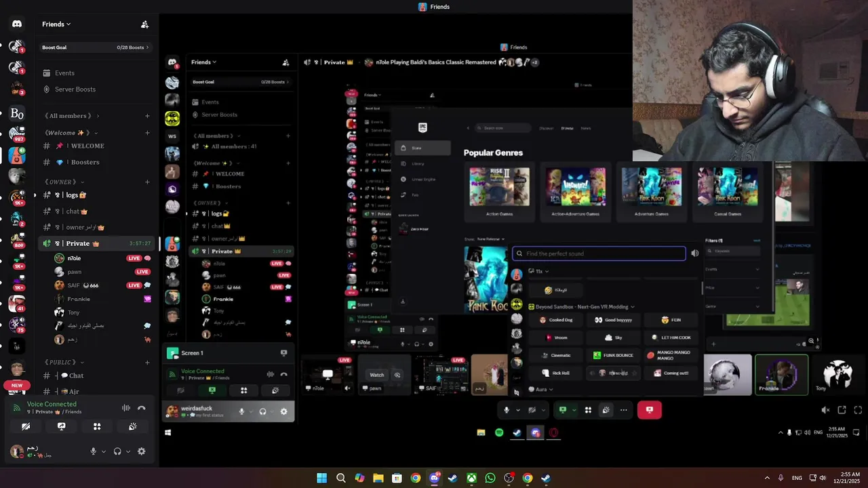Click the soundboard list scrollbar

click(x=702, y=288)
